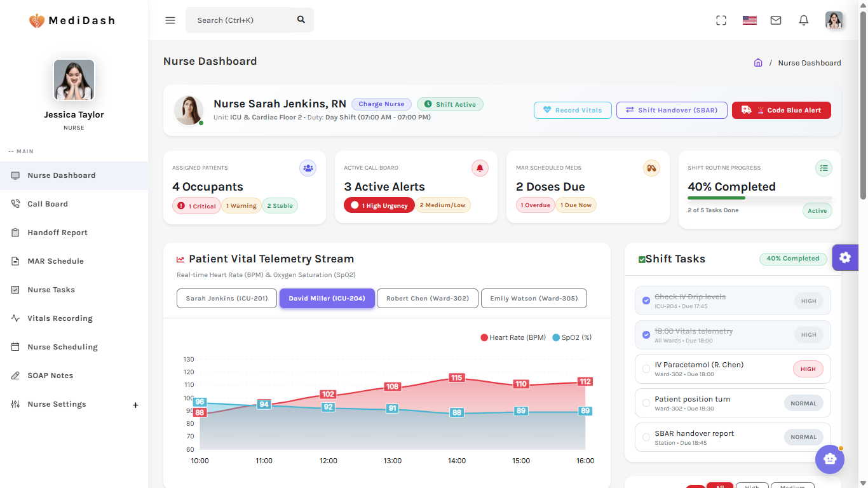
Task: Open the notifications bell icon
Action: [x=804, y=20]
